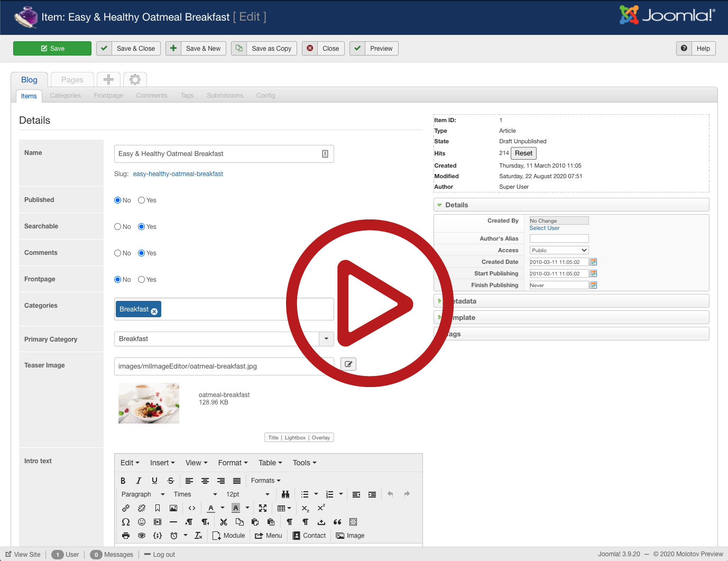The image size is (728, 561).
Task: Open the Primary Category dropdown
Action: click(326, 339)
